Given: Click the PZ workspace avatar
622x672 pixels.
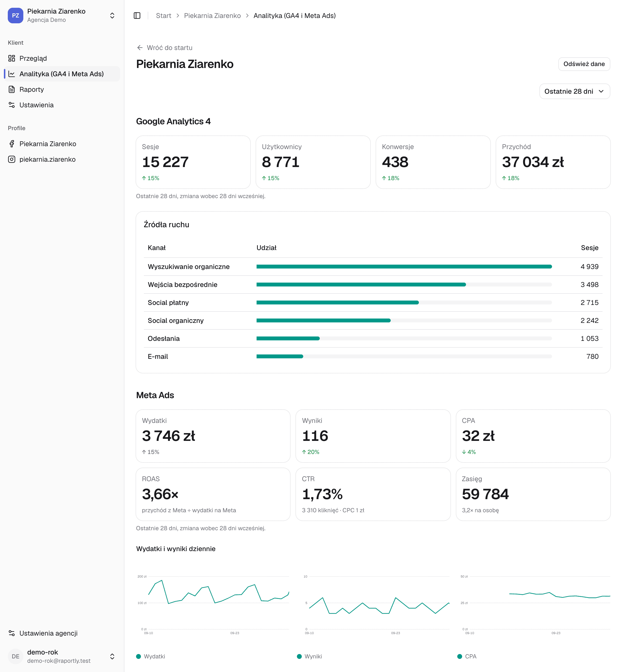Looking at the screenshot, I should 16,16.
